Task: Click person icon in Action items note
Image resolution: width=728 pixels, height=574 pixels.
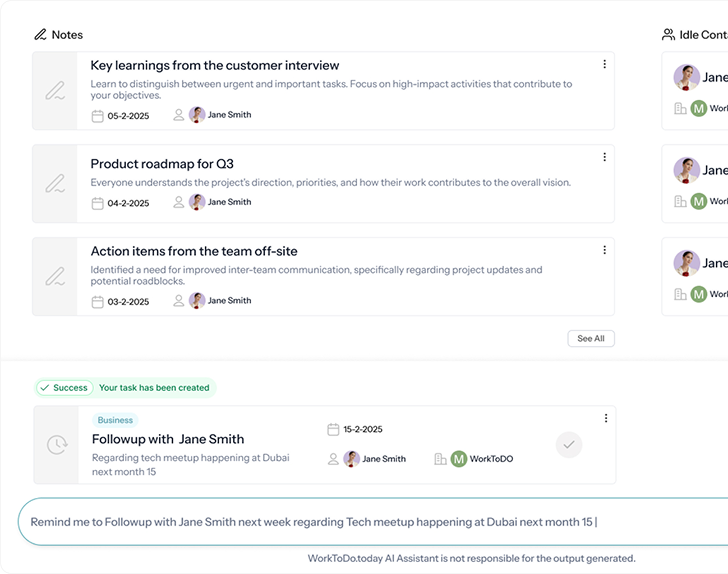Action: pyautogui.click(x=178, y=300)
